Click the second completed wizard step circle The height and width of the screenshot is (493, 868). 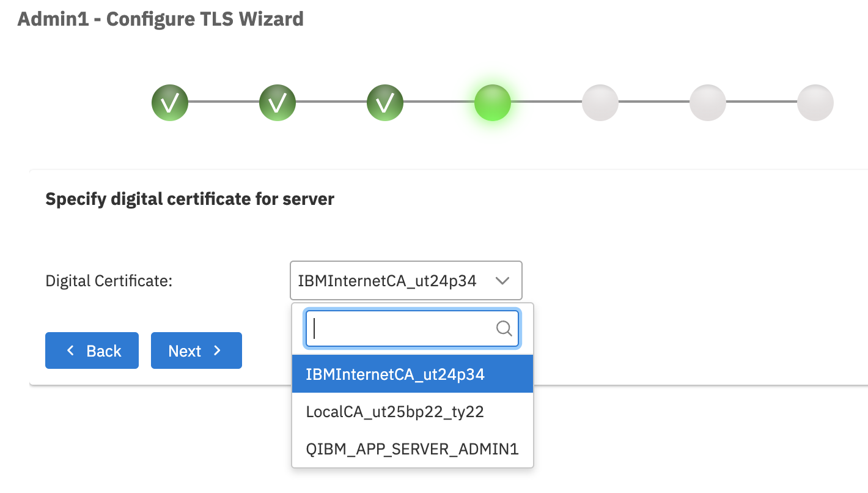click(x=278, y=103)
